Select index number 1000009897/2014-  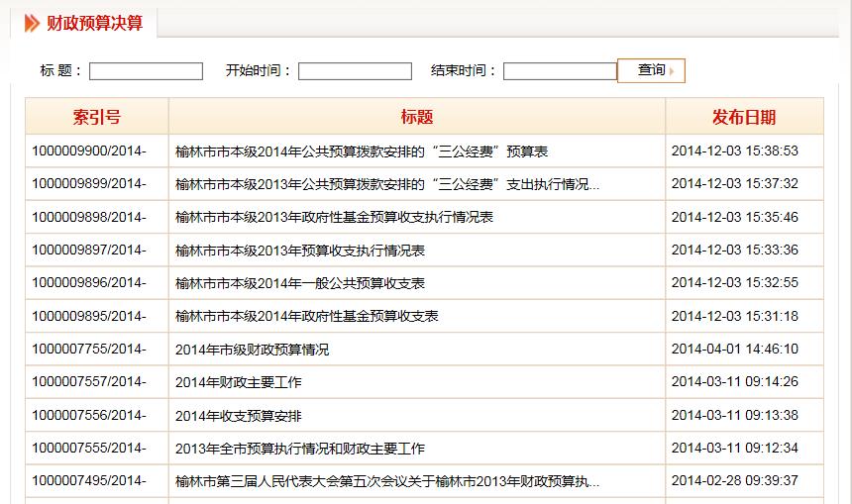tap(89, 250)
